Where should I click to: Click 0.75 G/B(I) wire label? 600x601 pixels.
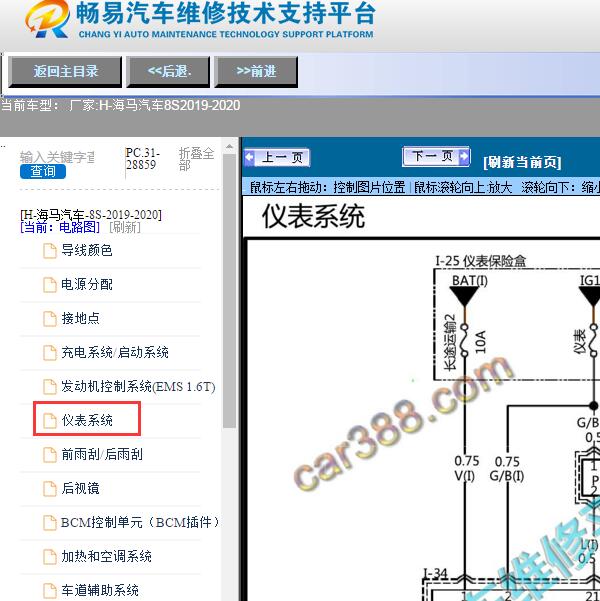pos(507,468)
